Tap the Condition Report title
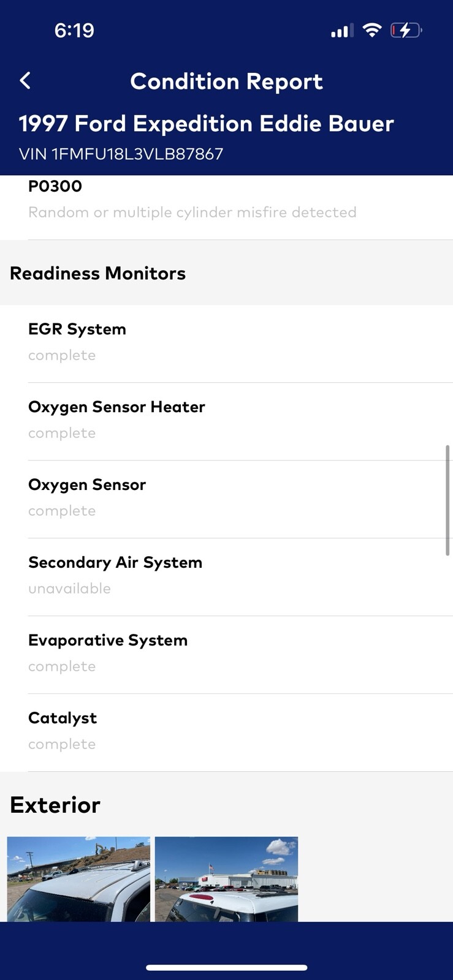 point(226,81)
